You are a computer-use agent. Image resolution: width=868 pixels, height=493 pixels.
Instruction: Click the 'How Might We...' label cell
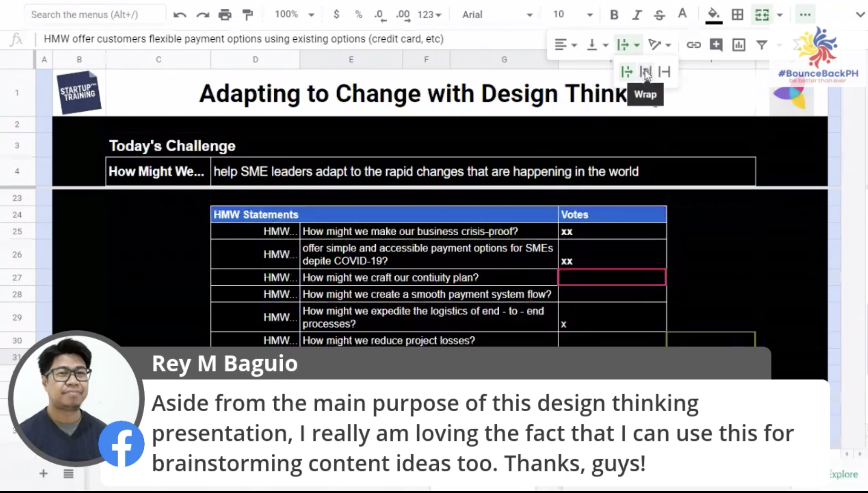click(158, 171)
